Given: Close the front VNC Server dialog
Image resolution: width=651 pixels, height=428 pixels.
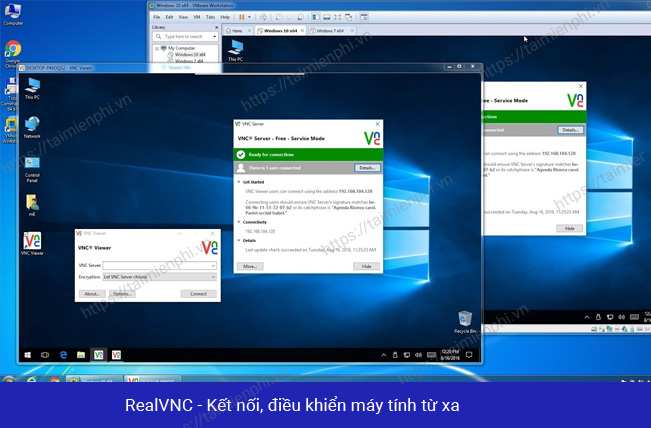Looking at the screenshot, I should tap(377, 124).
